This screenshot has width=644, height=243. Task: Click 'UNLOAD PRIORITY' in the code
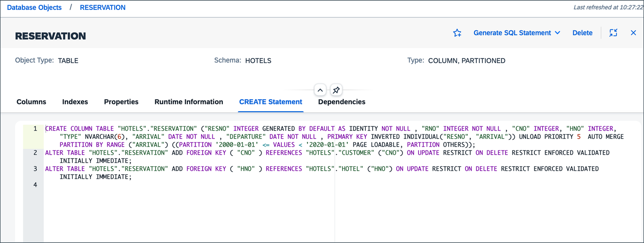pyautogui.click(x=546, y=137)
